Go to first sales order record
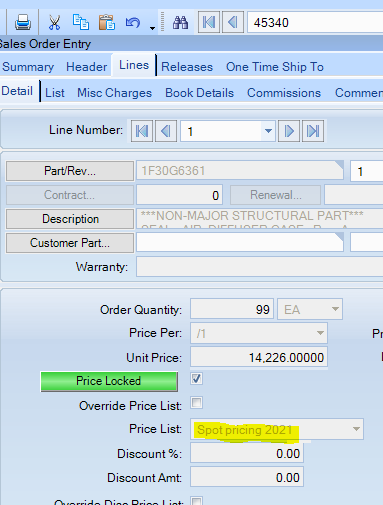The image size is (383, 505). (x=209, y=22)
